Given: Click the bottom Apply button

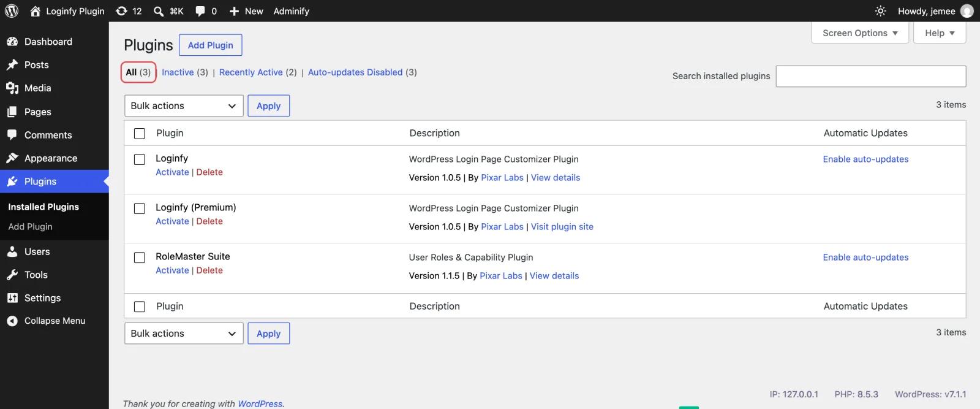Looking at the screenshot, I should tap(268, 334).
